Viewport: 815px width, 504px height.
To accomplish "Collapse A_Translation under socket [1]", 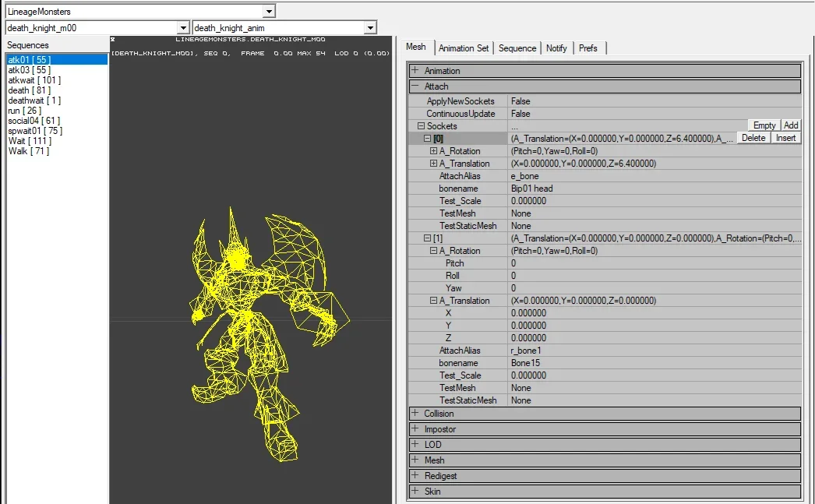I will [433, 301].
